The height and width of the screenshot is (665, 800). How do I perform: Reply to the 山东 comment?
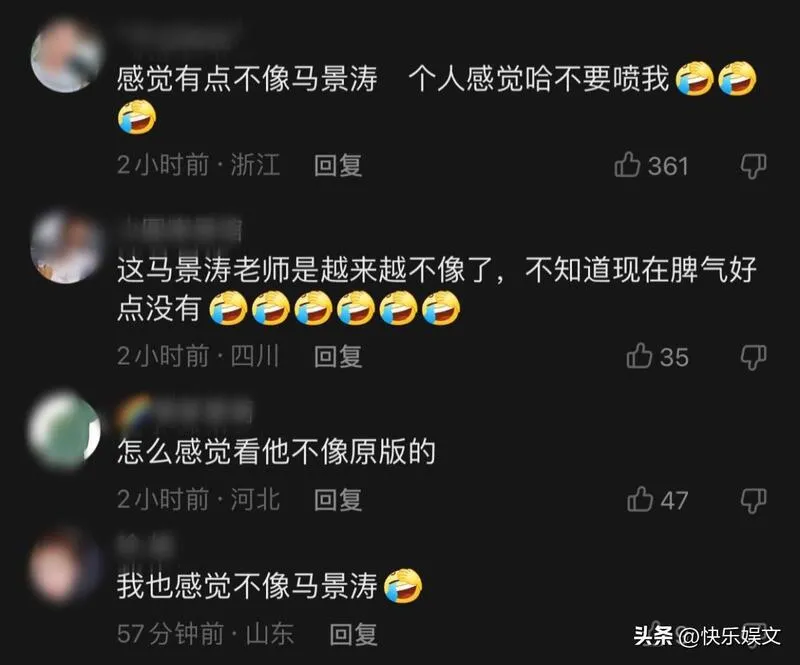point(353,634)
